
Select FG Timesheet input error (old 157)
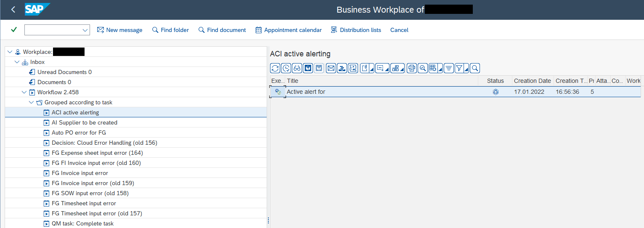click(97, 213)
